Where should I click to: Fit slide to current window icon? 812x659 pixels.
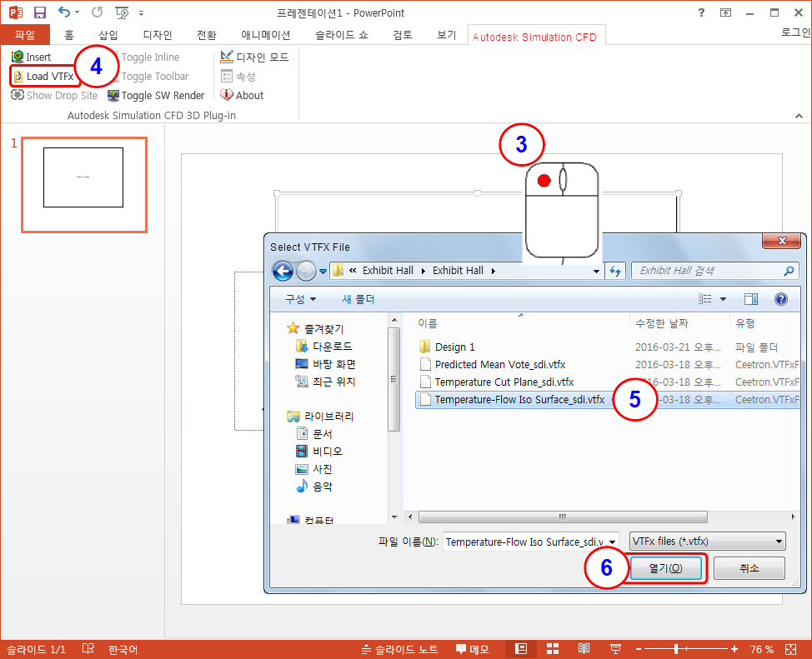pos(791,649)
